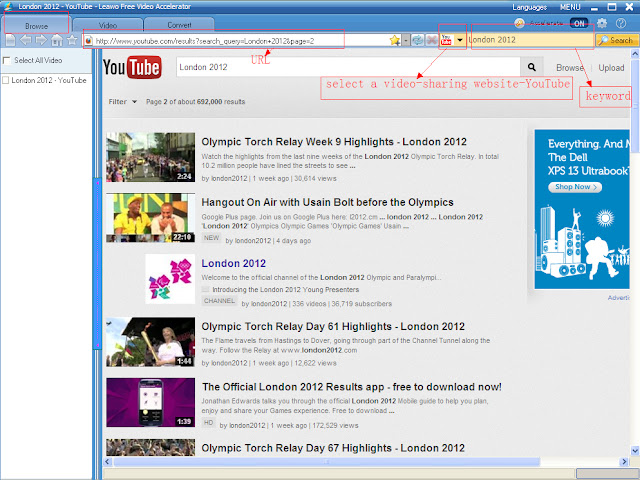Click Shop Now in the Dell ad
Image resolution: width=640 pixels, height=480 pixels.
575,187
